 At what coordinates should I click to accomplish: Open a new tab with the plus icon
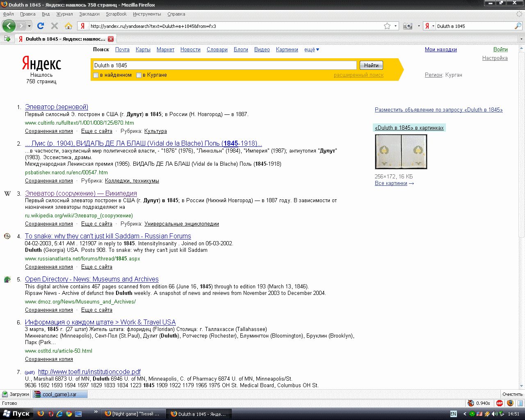point(7,39)
